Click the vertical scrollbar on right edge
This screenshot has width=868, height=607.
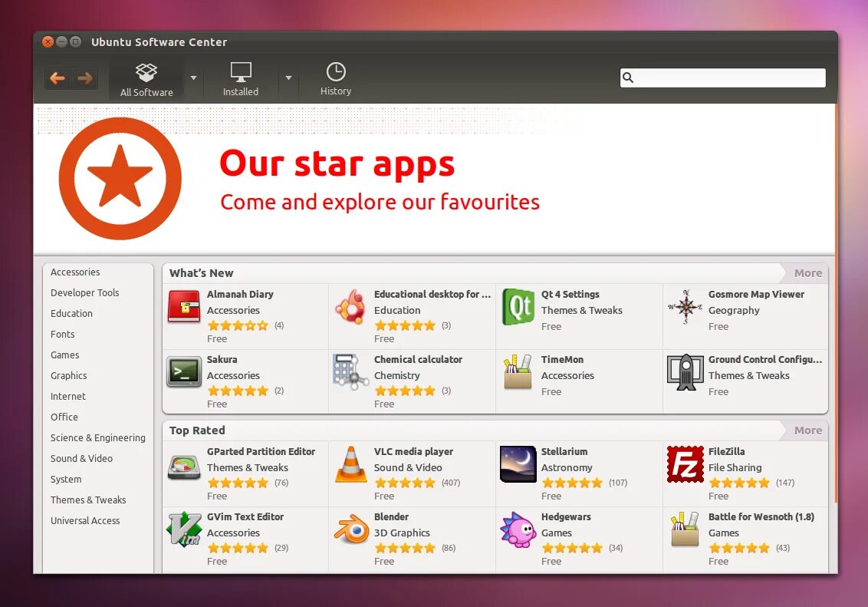coord(835,302)
